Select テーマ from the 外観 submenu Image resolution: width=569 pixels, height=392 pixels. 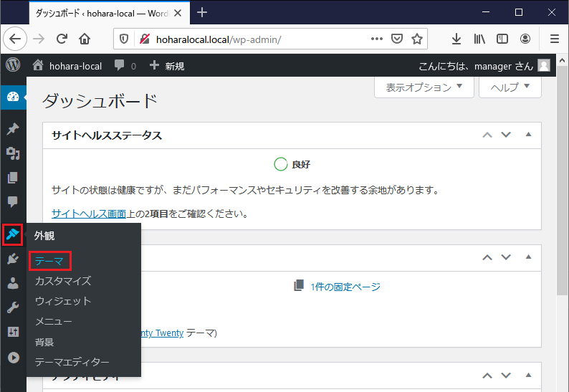point(49,262)
